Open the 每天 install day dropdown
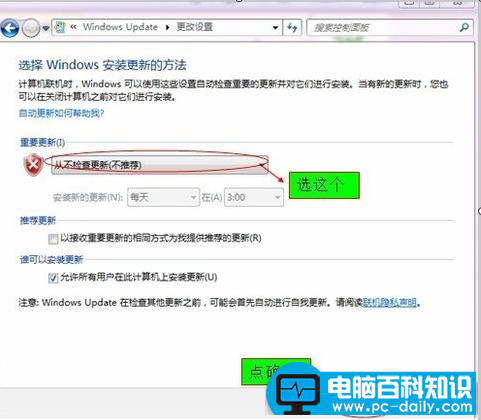Viewport: 481px width, 420px height. click(x=163, y=197)
